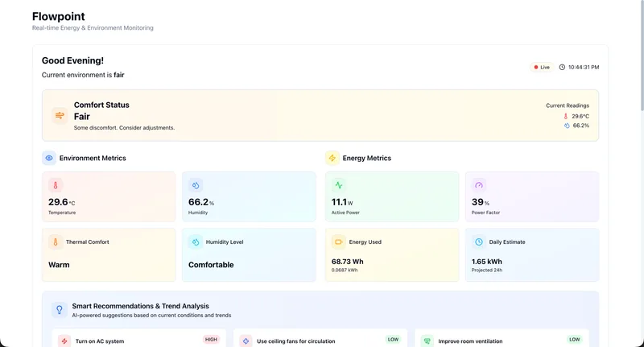Click the Good Evening! greeting
The image size is (644, 347).
point(72,60)
